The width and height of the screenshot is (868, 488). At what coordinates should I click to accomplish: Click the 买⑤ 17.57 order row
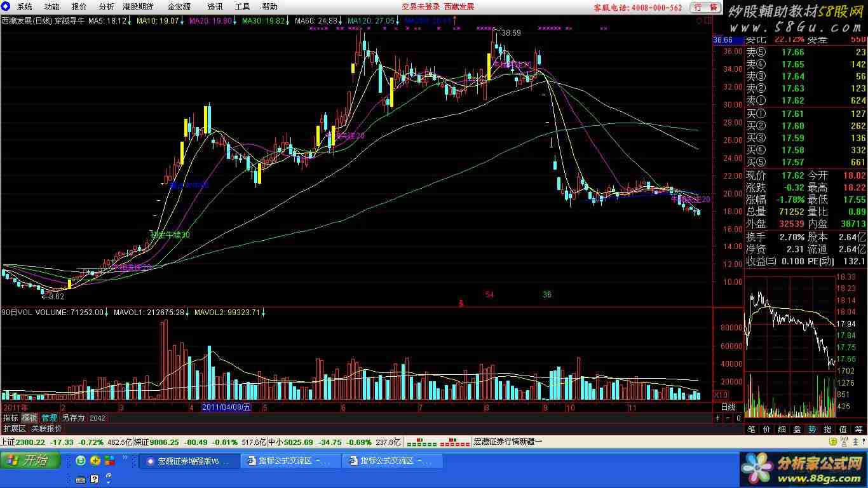806,162
